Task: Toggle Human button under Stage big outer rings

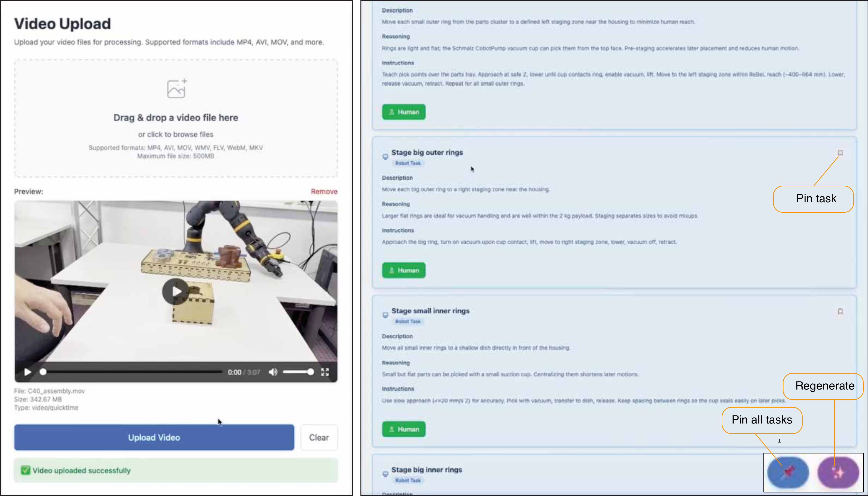Action: [403, 270]
